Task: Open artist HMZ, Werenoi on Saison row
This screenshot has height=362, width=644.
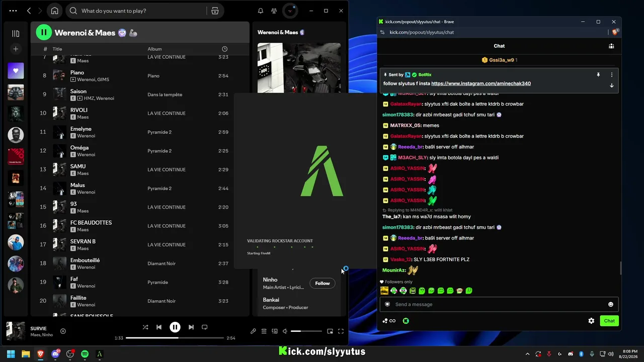Action: (99, 98)
